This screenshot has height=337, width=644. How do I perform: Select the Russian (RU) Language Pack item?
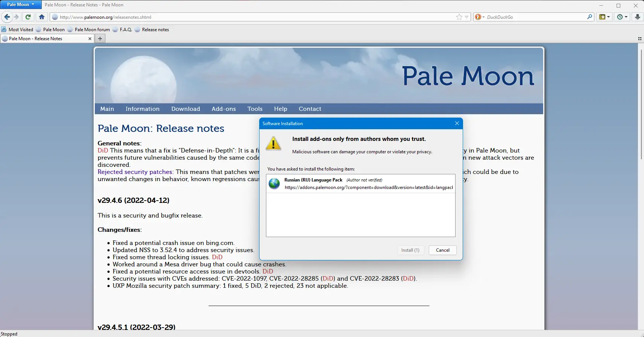pyautogui.click(x=361, y=184)
